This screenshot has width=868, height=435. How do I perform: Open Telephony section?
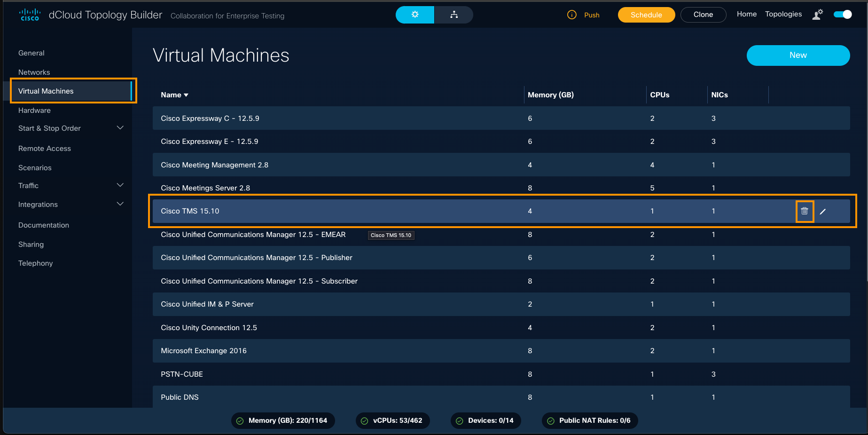click(x=36, y=263)
